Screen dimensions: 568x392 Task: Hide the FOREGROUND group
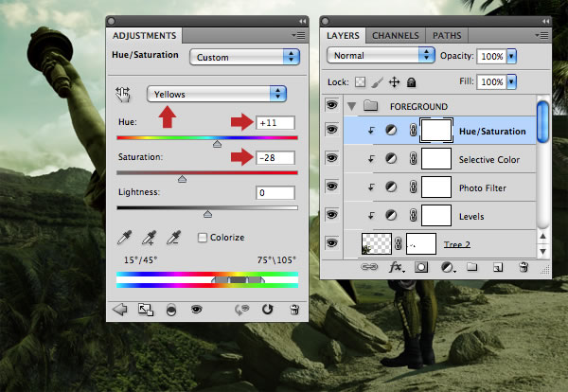(x=332, y=105)
